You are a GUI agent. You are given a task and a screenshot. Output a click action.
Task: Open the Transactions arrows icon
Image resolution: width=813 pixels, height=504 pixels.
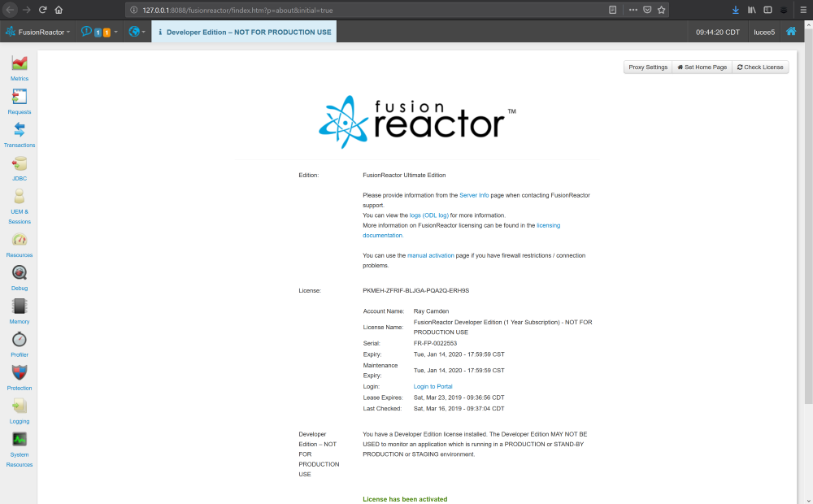click(20, 129)
